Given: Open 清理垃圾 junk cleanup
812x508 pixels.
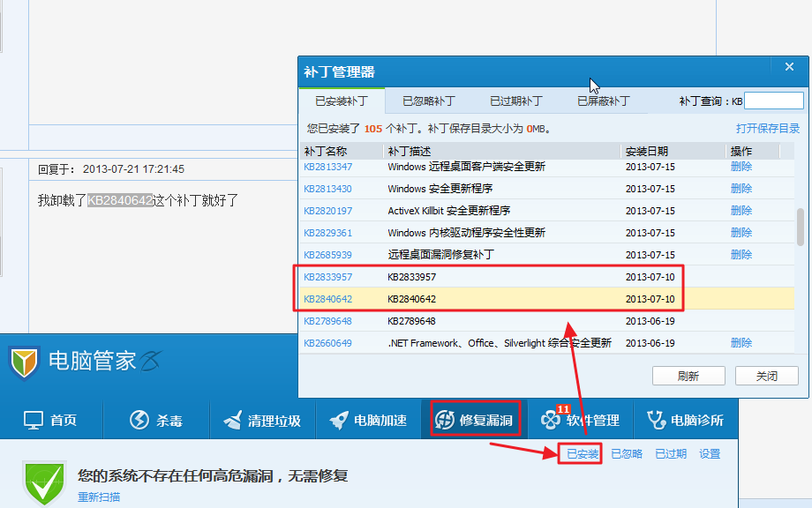Looking at the screenshot, I should [262, 420].
